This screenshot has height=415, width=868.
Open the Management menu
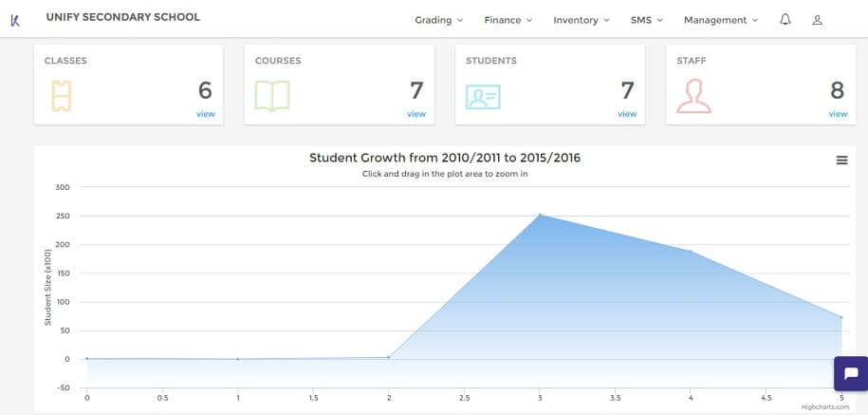(x=720, y=20)
